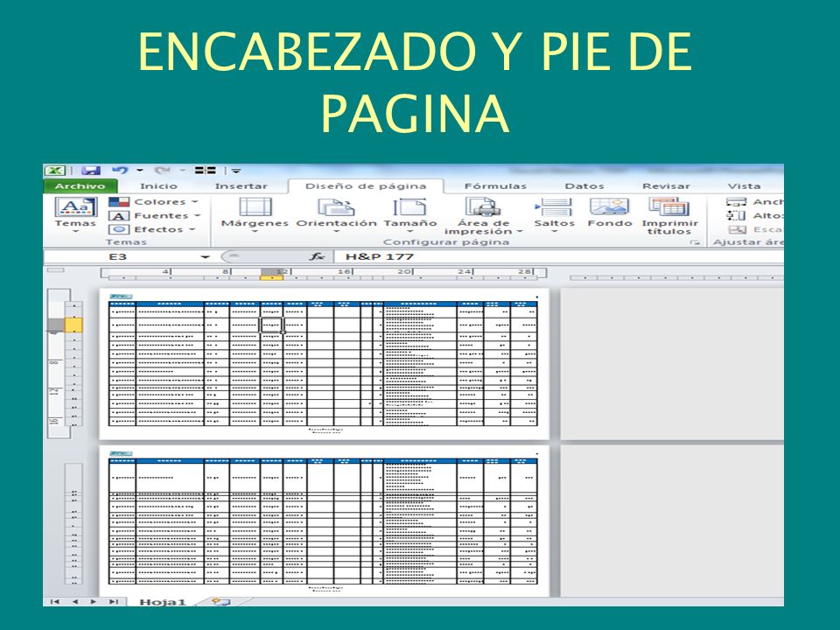This screenshot has width=840, height=630.
Task: Switch to the Insertar tab
Action: pos(241,185)
